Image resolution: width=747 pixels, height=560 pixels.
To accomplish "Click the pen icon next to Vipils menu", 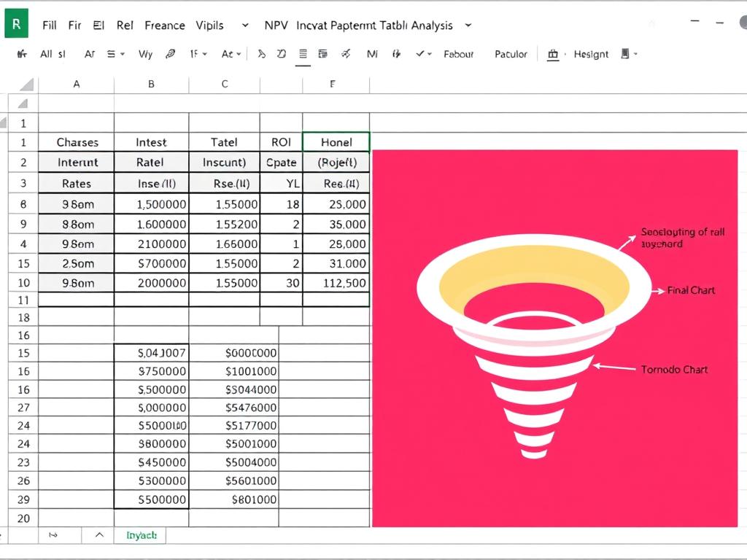I will [170, 53].
